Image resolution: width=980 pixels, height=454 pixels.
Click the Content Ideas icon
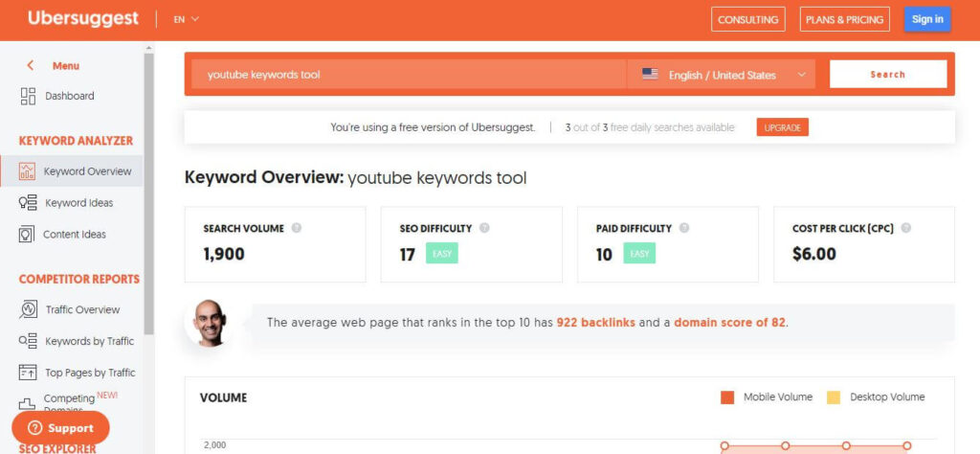[26, 235]
